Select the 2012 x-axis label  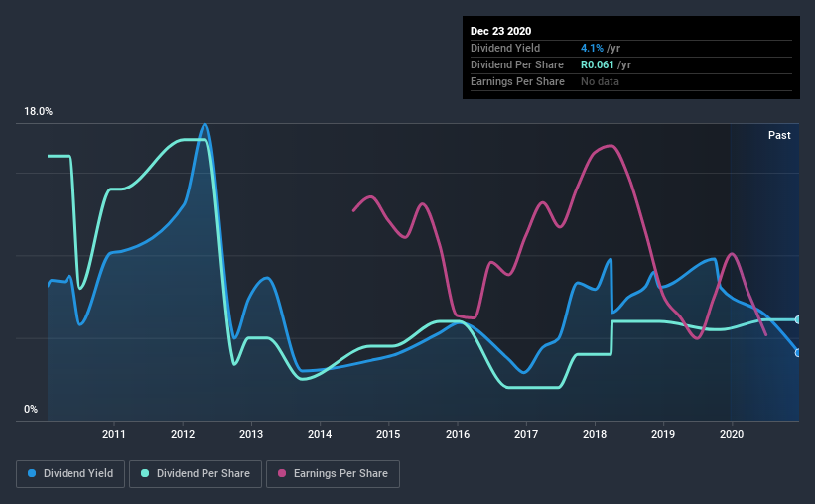[183, 434]
